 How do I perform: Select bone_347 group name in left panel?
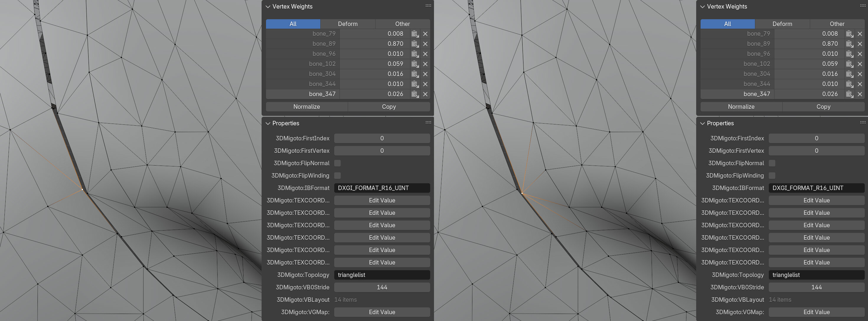[303, 94]
